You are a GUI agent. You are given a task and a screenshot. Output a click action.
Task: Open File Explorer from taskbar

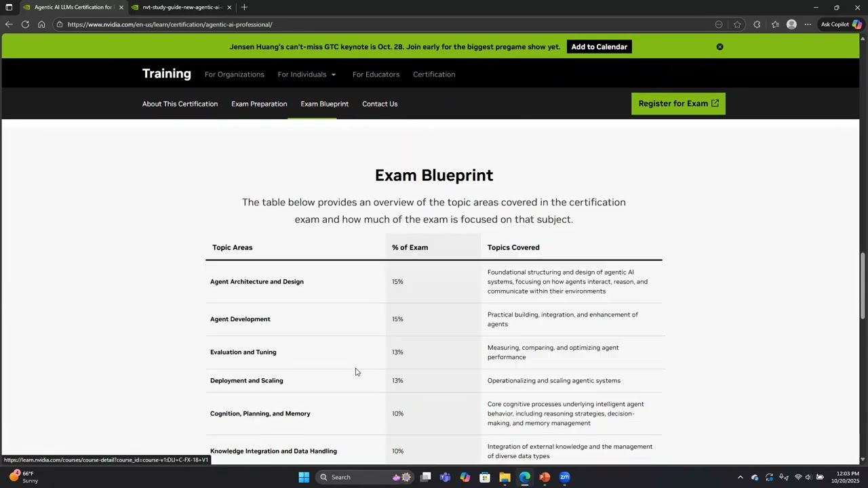(x=505, y=477)
